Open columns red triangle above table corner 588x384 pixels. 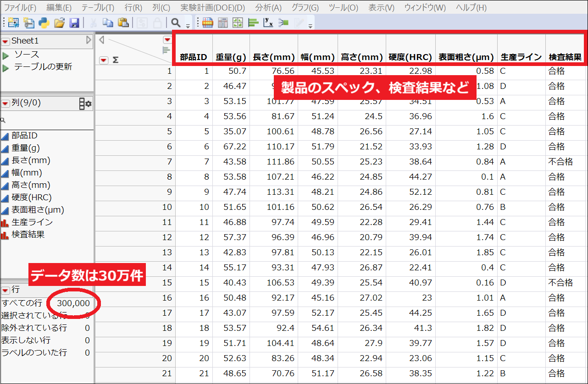[x=167, y=40]
